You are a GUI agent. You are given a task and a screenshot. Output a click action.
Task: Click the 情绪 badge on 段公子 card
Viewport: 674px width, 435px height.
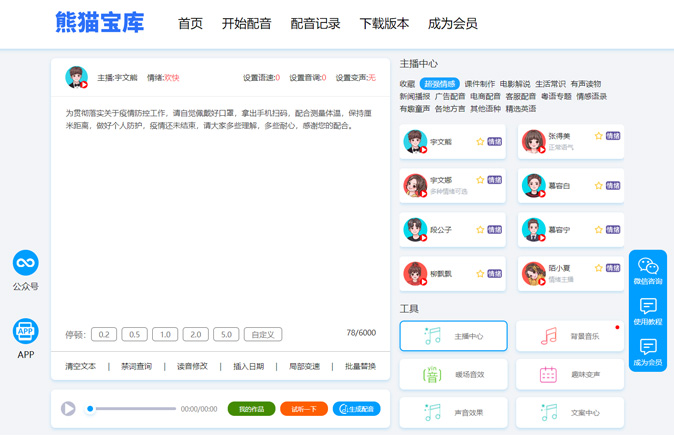(x=494, y=230)
